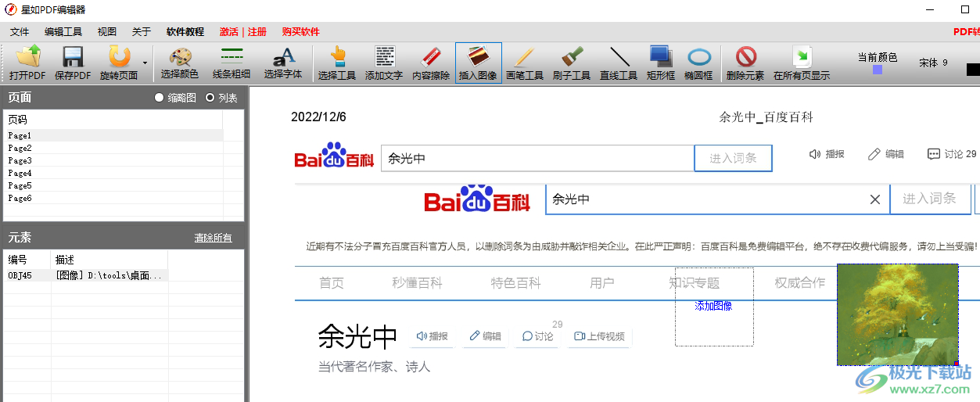Open 编辑工具 menu

pos(63,32)
